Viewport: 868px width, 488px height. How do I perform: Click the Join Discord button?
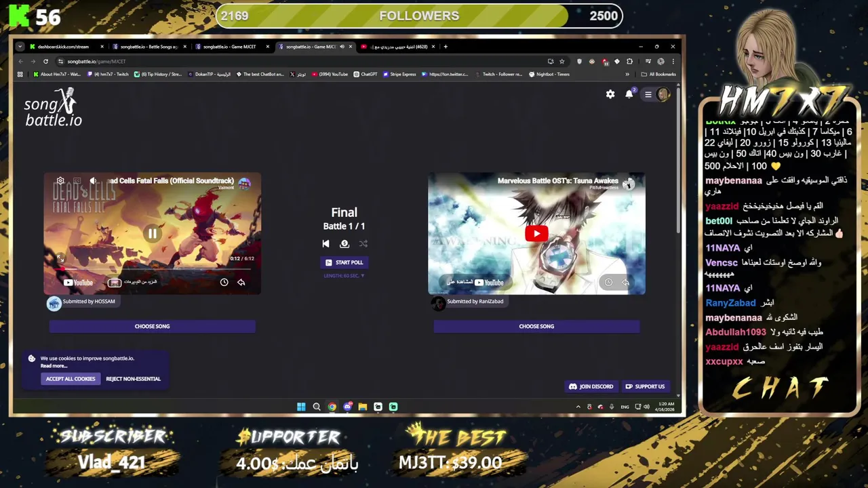click(x=591, y=386)
